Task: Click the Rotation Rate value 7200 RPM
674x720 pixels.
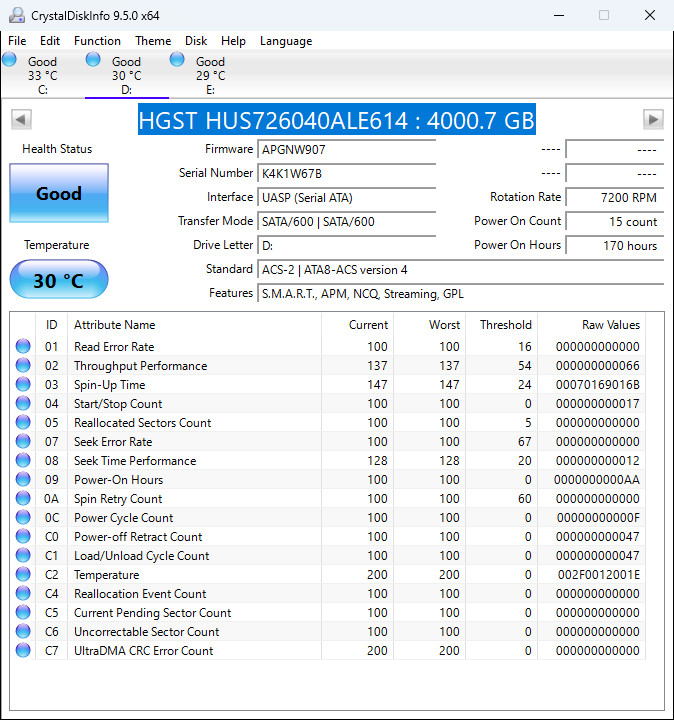Action: (x=615, y=197)
